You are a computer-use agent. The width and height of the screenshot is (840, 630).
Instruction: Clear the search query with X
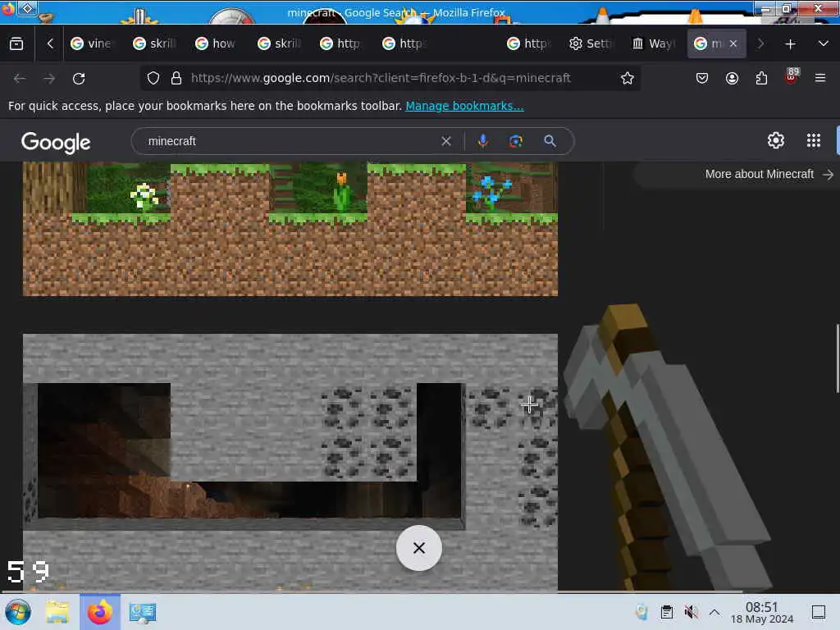(x=446, y=141)
